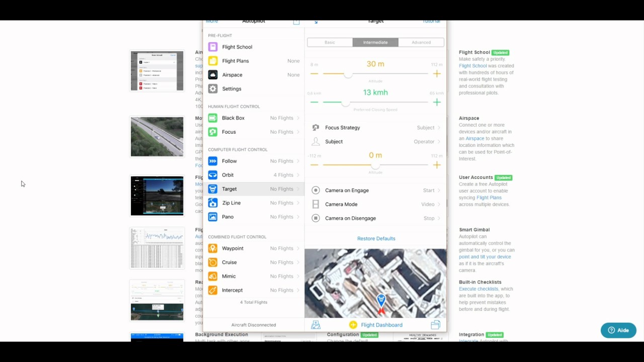Select the Intercept mode icon
The width and height of the screenshot is (644, 362).
click(213, 291)
